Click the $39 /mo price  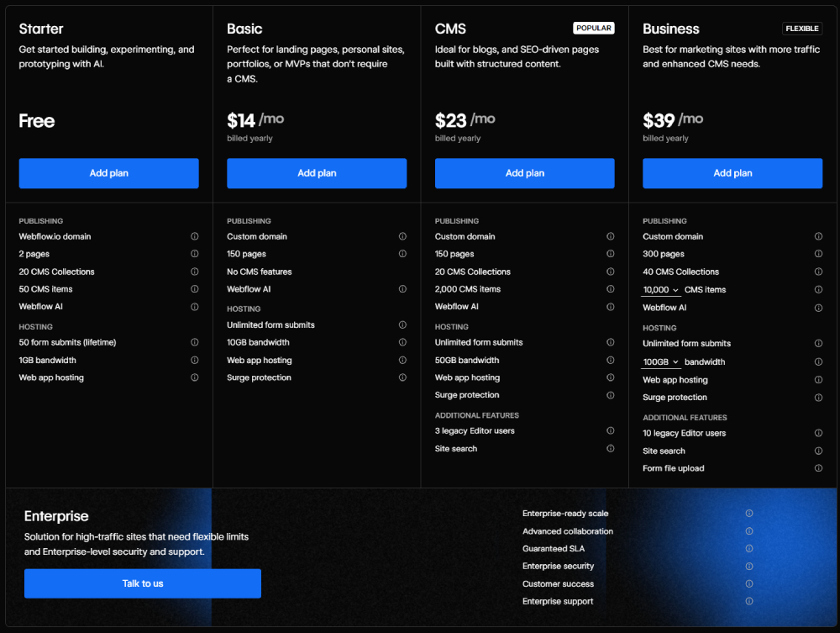coord(673,120)
